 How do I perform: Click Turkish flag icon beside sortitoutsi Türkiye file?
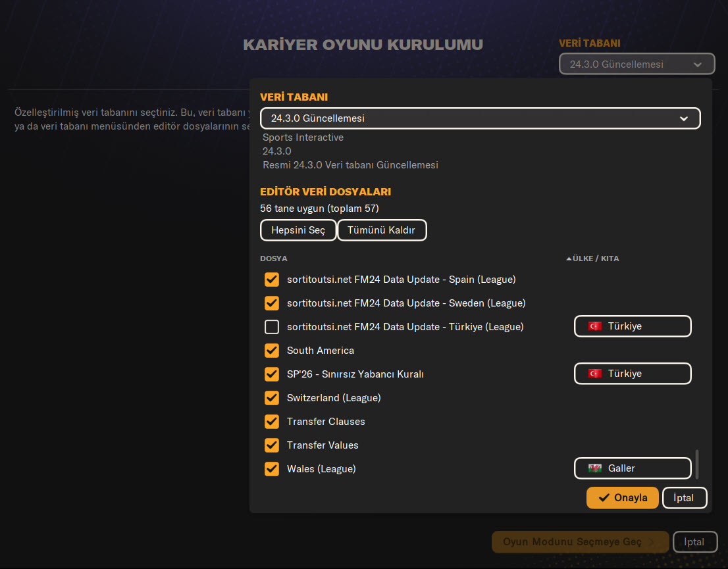595,326
